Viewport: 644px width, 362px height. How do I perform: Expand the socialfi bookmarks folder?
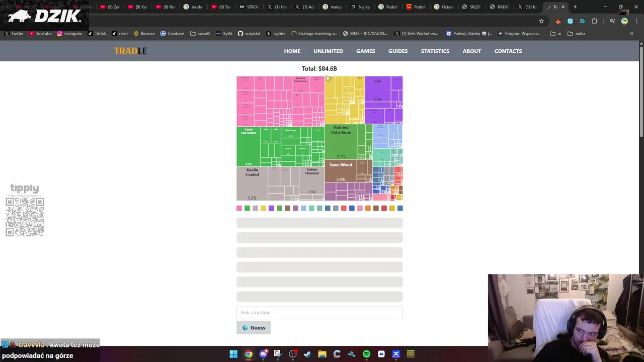[200, 34]
